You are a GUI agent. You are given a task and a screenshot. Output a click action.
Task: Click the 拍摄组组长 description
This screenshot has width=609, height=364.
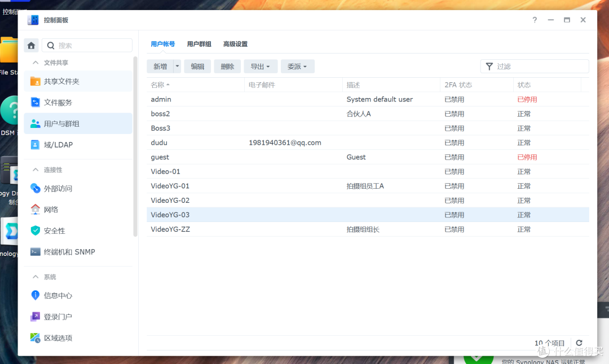[363, 229]
